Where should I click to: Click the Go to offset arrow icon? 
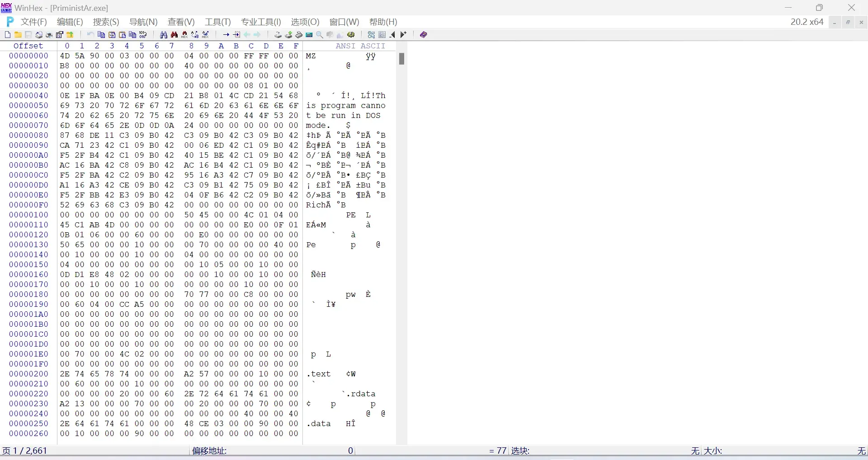(x=226, y=35)
